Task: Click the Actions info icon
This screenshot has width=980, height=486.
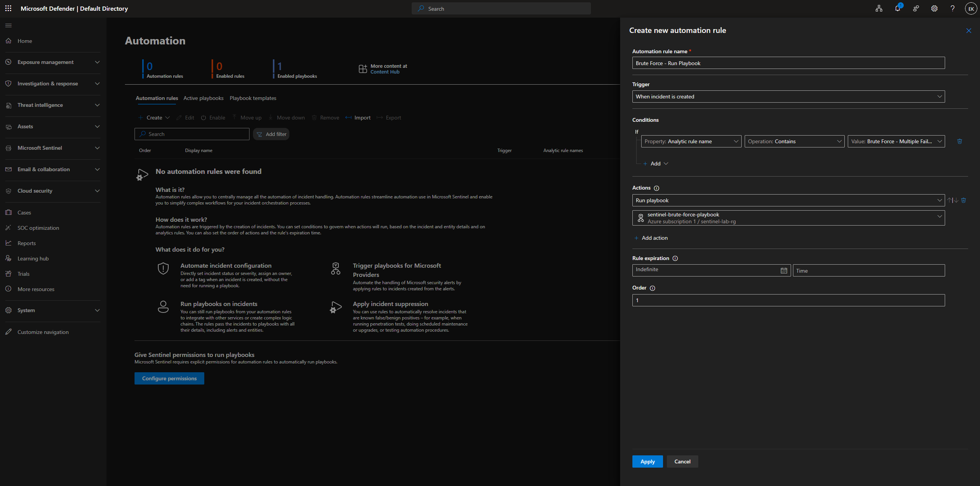Action: 657,188
